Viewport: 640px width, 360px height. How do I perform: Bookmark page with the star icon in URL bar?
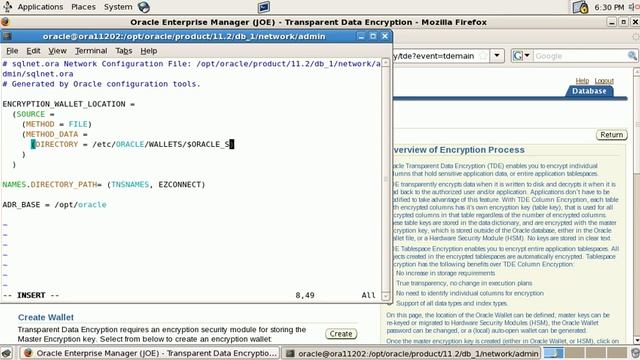pyautogui.click(x=483, y=56)
